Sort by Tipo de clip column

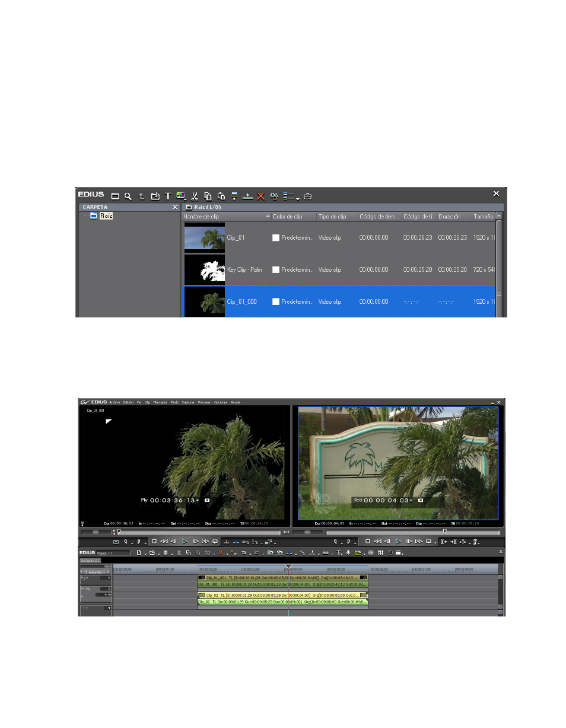tap(338, 217)
